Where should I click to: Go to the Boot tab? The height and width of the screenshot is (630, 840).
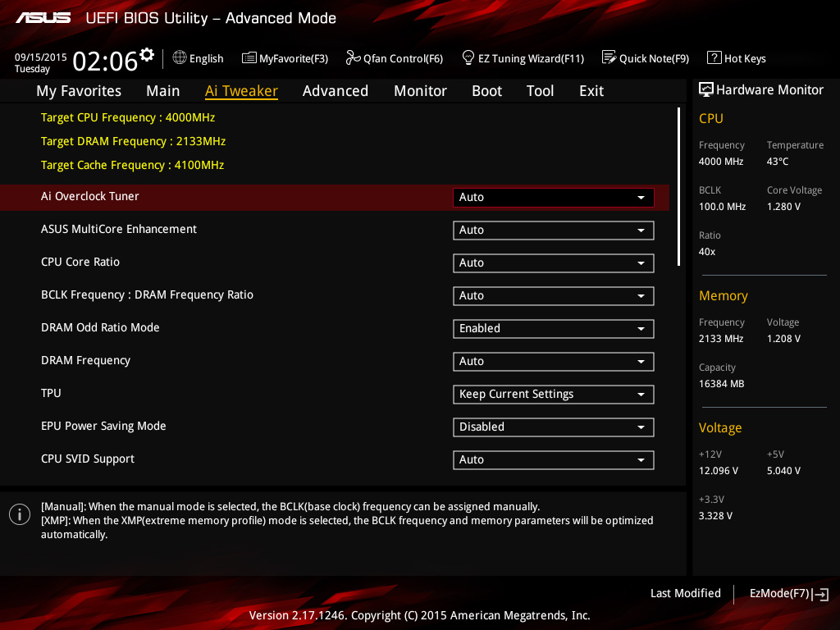486,91
